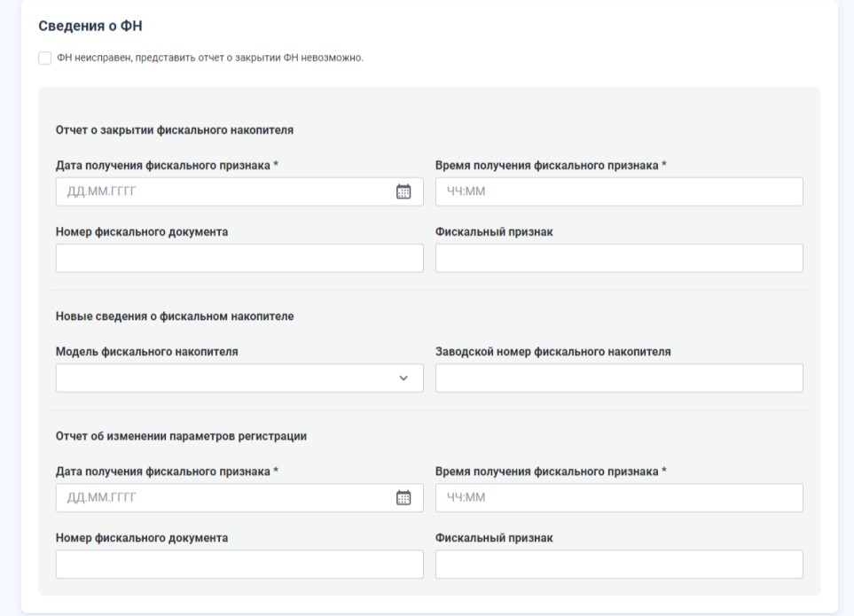Focus closing report 'Фискальный признак' field
The image size is (854, 616).
tap(619, 258)
